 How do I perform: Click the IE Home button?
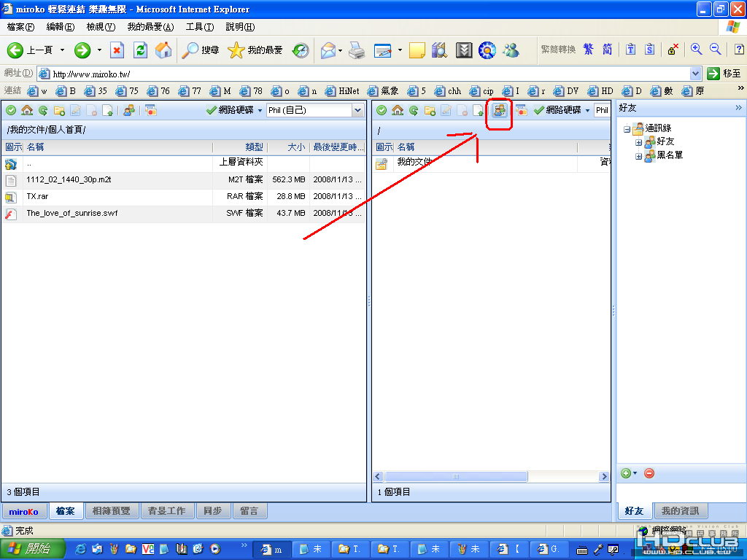(163, 50)
